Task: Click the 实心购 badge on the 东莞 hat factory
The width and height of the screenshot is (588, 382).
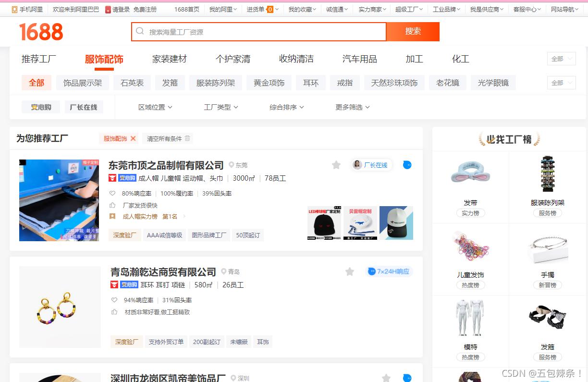Action: 128,178
